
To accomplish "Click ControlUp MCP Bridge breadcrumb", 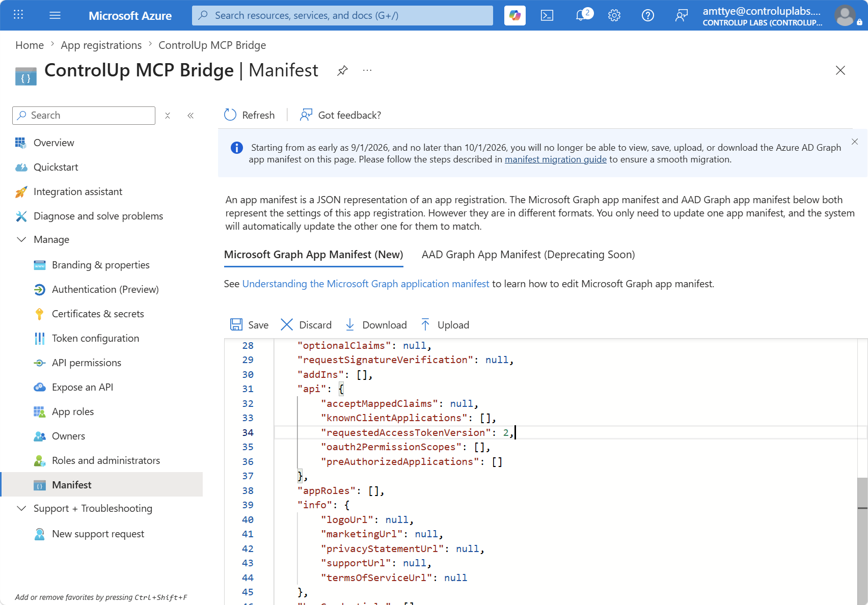I will (212, 45).
